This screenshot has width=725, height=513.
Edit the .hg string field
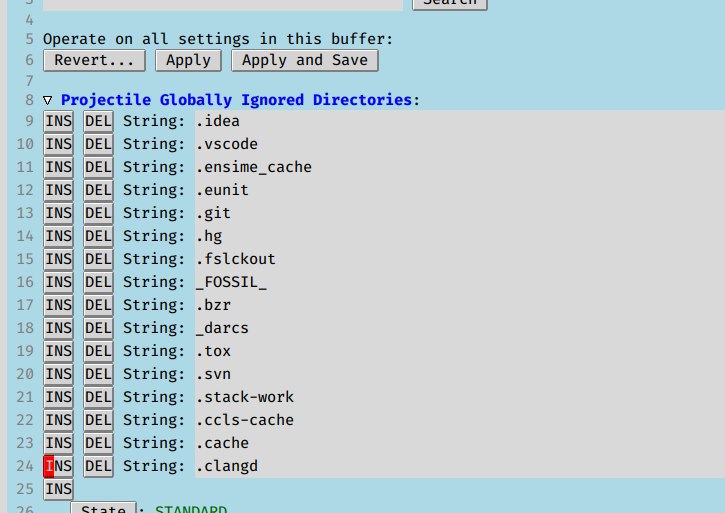[460, 237]
